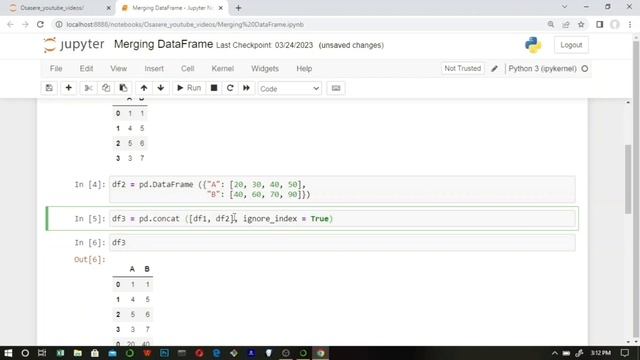Show hidden system tray icons

coord(554,353)
